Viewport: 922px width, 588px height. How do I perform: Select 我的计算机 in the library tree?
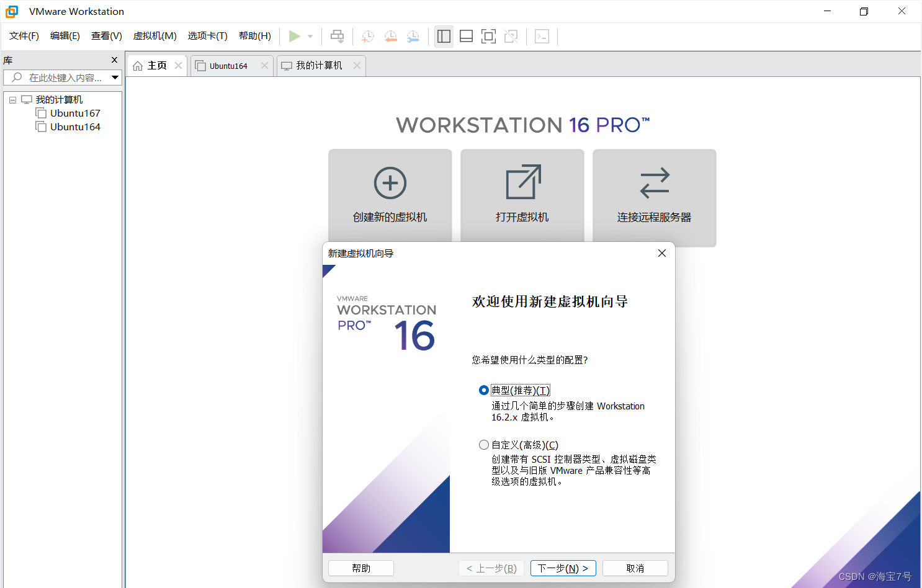pyautogui.click(x=59, y=99)
